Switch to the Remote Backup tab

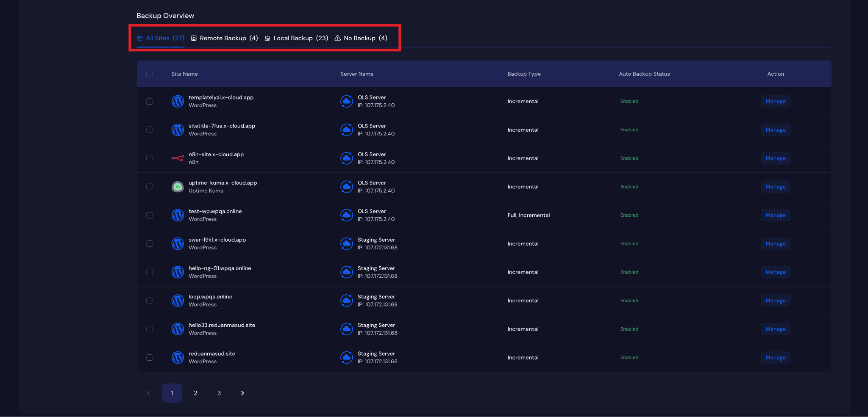[224, 38]
